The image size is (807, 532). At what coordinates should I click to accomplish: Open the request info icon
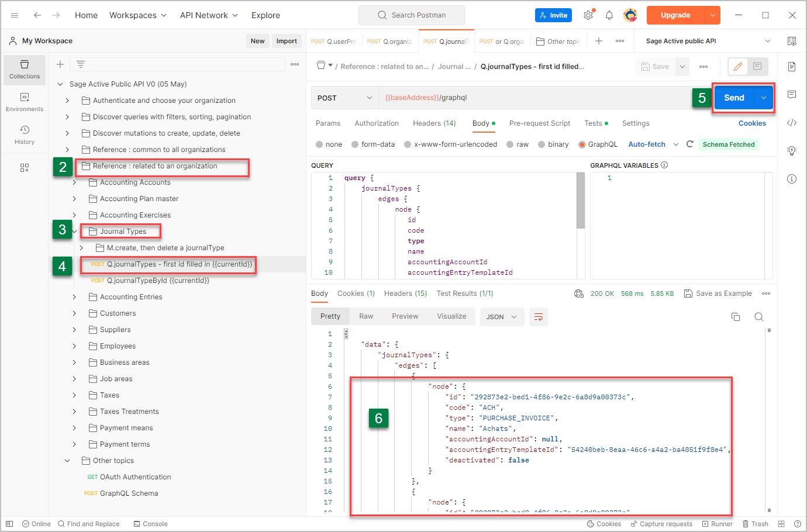(792, 179)
